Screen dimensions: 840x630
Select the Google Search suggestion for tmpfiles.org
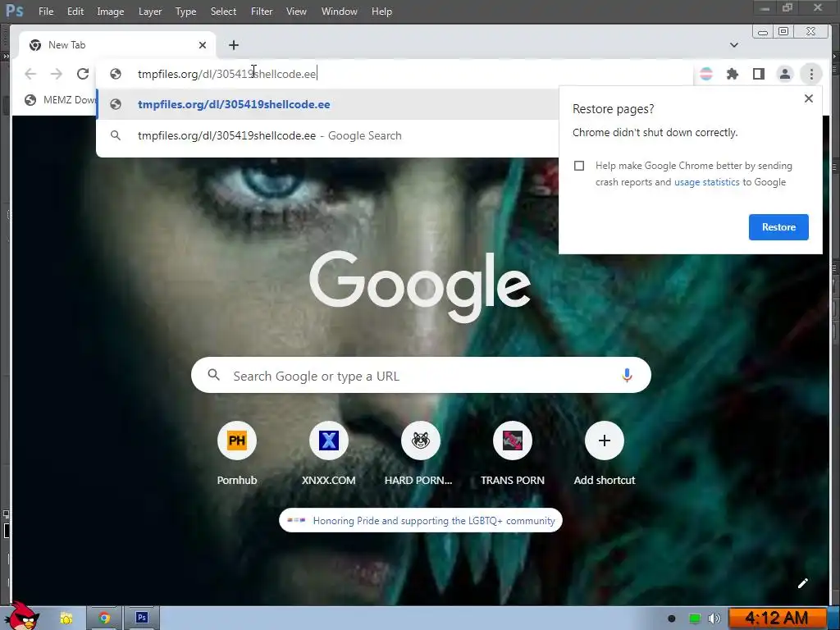point(328,135)
